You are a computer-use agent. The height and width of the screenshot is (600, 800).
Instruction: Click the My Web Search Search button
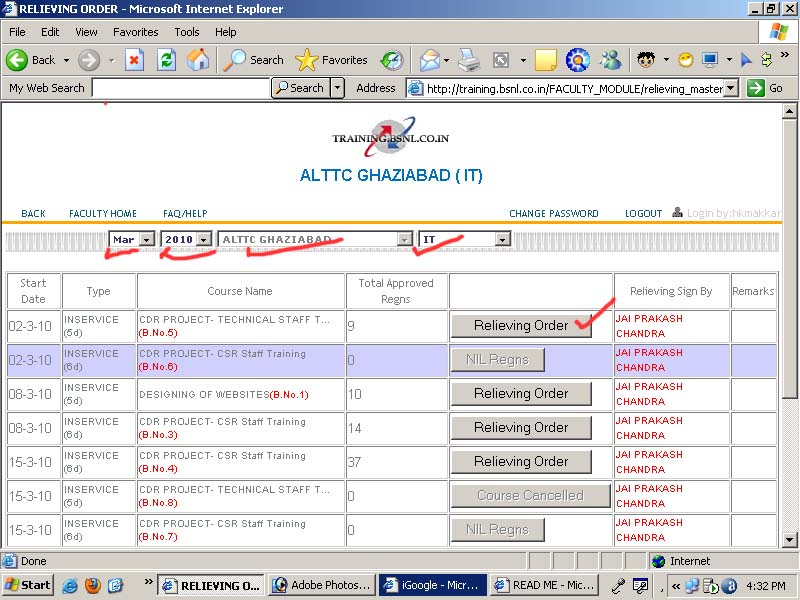click(x=301, y=88)
